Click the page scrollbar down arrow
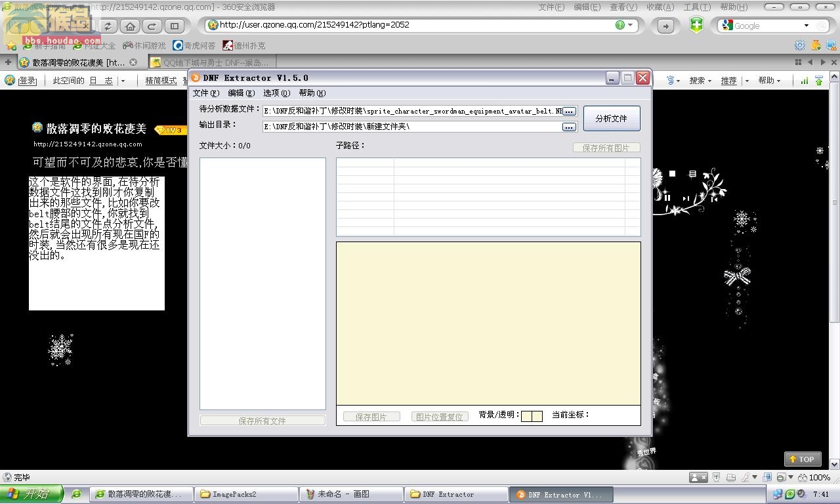Screen dimensions: 840x504 click(835, 465)
